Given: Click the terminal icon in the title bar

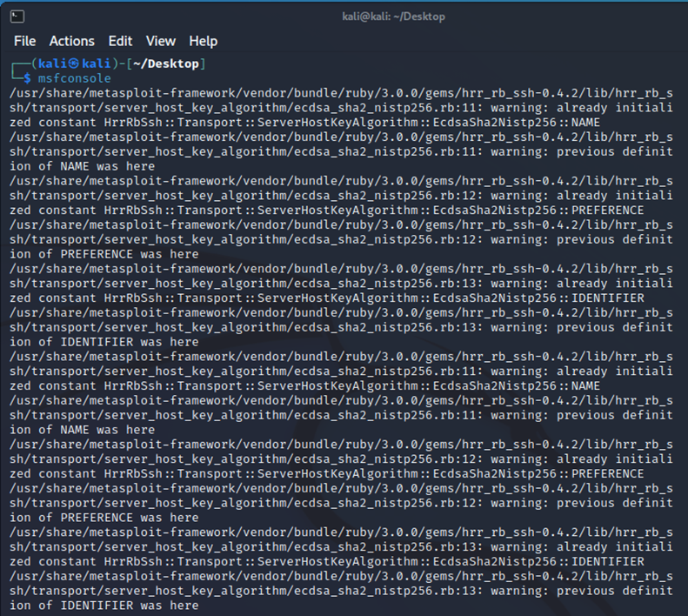Looking at the screenshot, I should [17, 16].
